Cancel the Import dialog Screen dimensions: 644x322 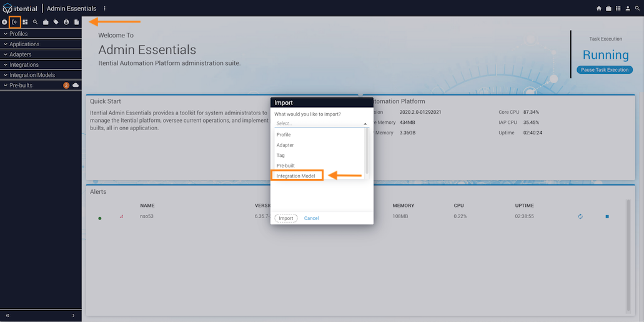[x=311, y=218]
